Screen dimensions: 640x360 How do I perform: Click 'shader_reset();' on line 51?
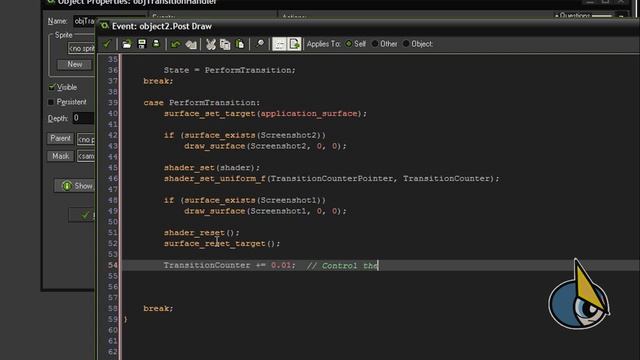coord(202,233)
